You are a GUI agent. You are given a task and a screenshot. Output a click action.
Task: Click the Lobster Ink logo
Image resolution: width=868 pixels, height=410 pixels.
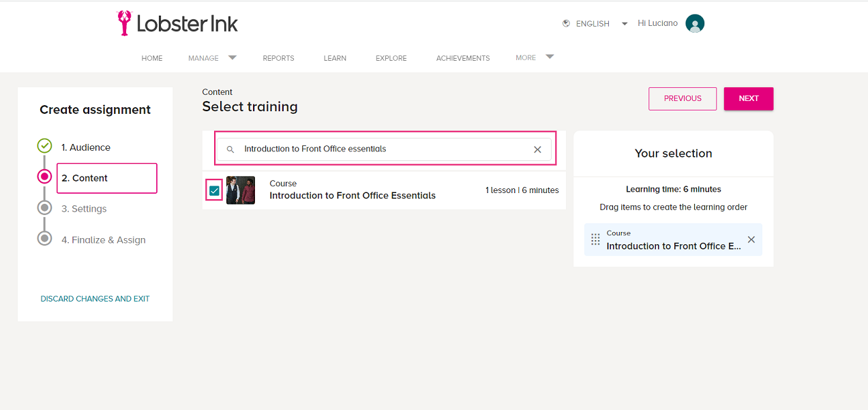point(178,23)
